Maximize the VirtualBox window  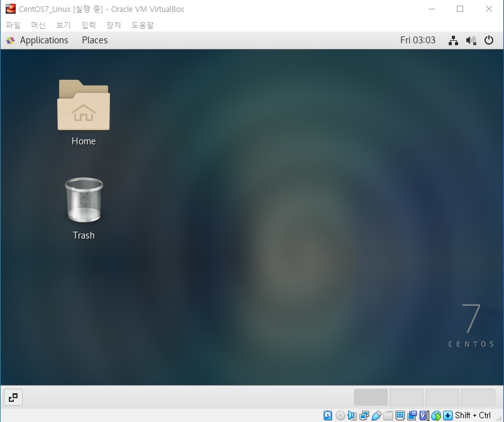[x=460, y=9]
